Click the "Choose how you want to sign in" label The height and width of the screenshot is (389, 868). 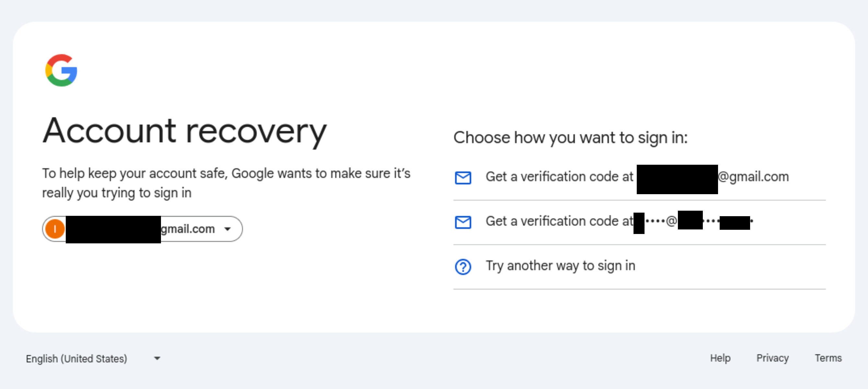[x=570, y=138]
